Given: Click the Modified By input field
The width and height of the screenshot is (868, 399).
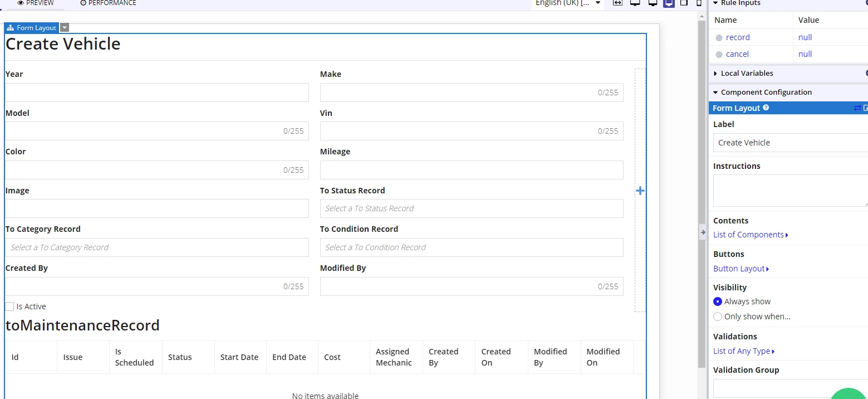Looking at the screenshot, I should pos(472,286).
